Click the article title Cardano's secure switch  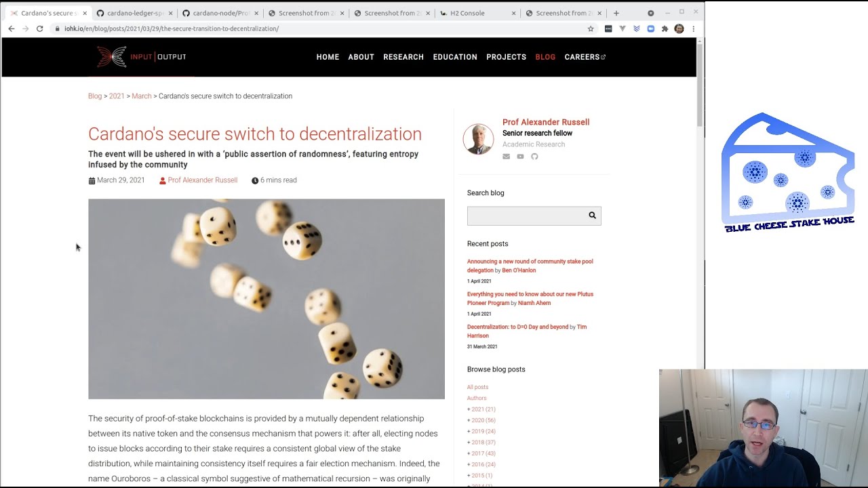(x=255, y=134)
